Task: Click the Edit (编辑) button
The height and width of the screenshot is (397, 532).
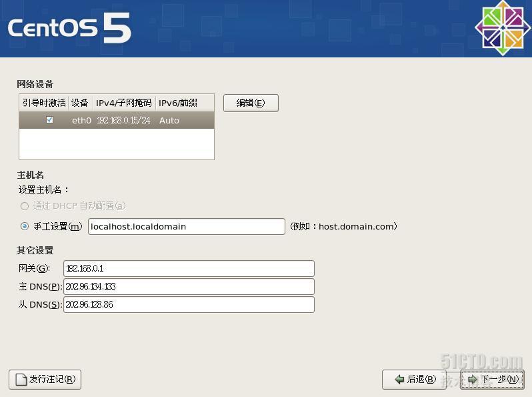Action: click(251, 103)
